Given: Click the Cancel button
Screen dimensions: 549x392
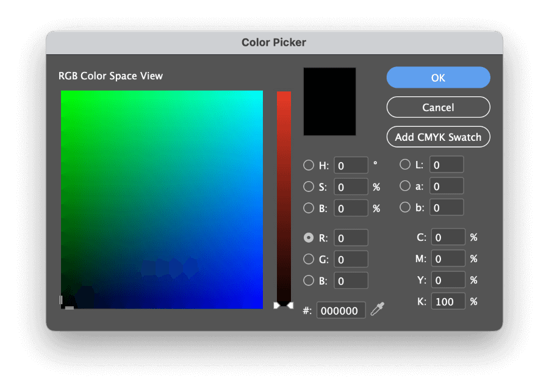Looking at the screenshot, I should click(438, 107).
